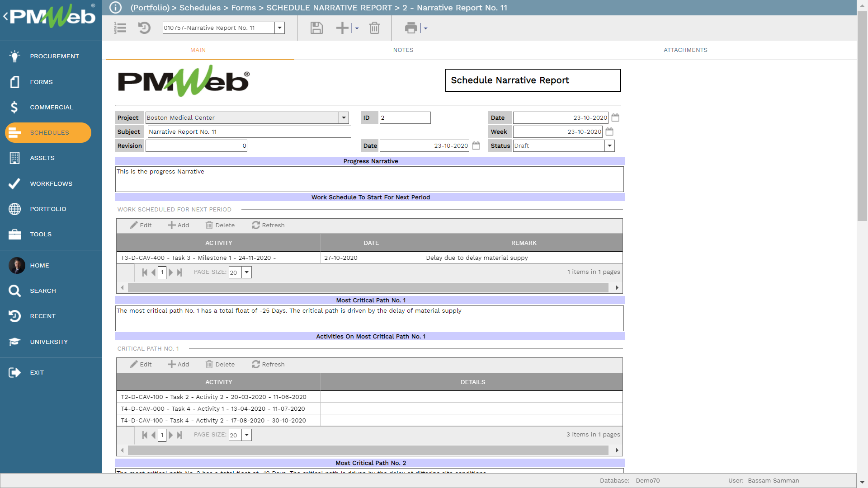Screen dimensions: 868x488
Task: Open University in the sidebar
Action: pyautogui.click(x=51, y=342)
